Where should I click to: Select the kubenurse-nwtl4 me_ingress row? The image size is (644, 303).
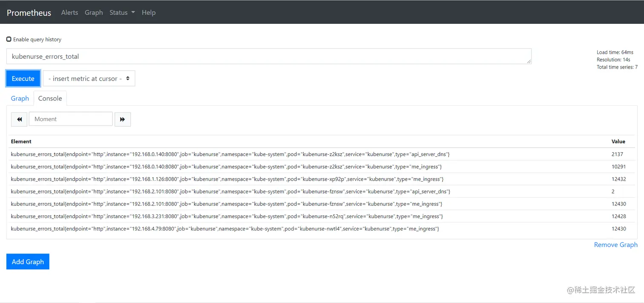coord(322,229)
